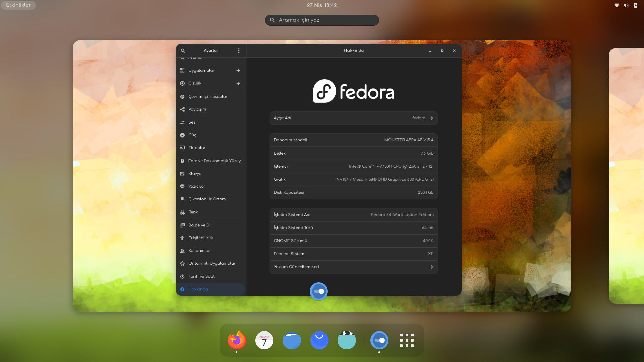Click the Renk color icon
Image resolution: width=644 pixels, height=362 pixels.
point(182,212)
